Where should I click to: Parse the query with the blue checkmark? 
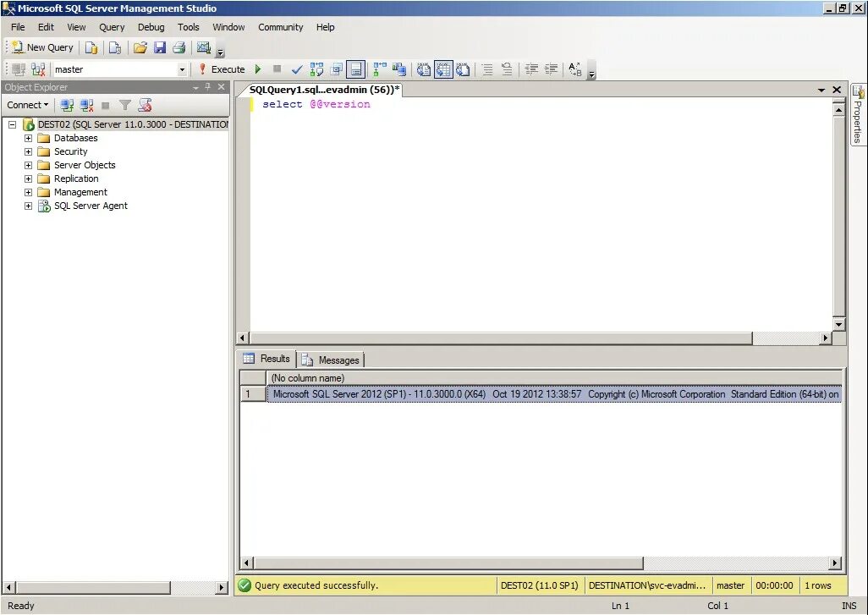click(x=297, y=69)
